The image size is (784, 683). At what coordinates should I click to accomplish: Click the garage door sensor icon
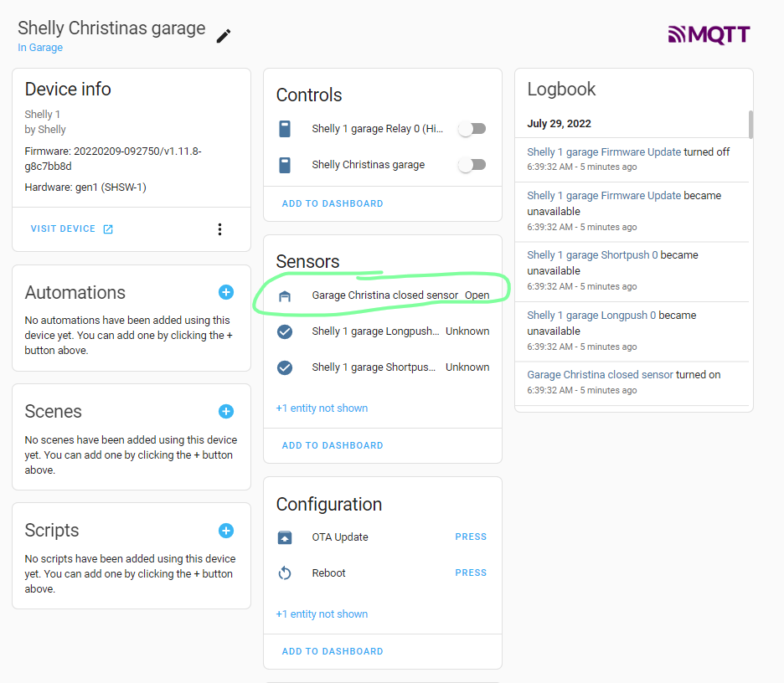coord(285,295)
